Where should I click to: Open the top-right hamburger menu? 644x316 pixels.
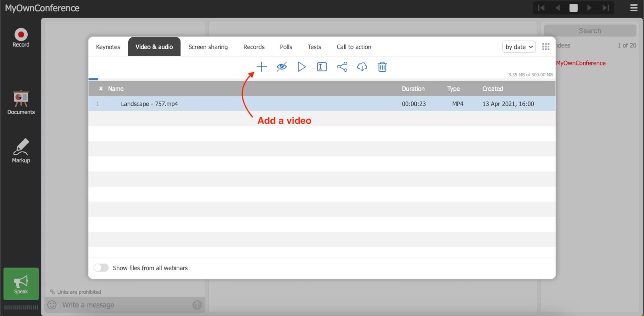(634, 8)
